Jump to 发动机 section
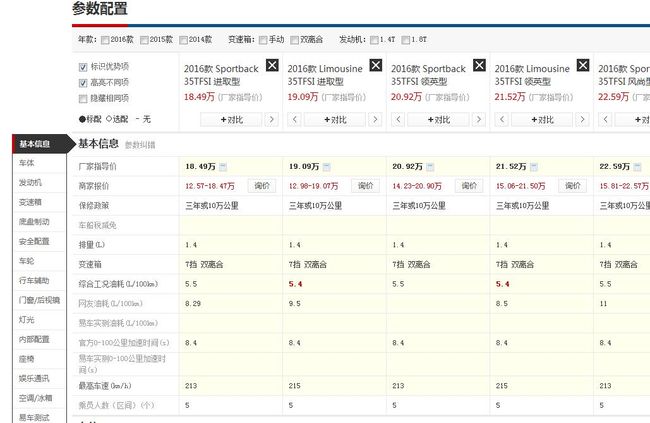The width and height of the screenshot is (650, 423). 39,182
